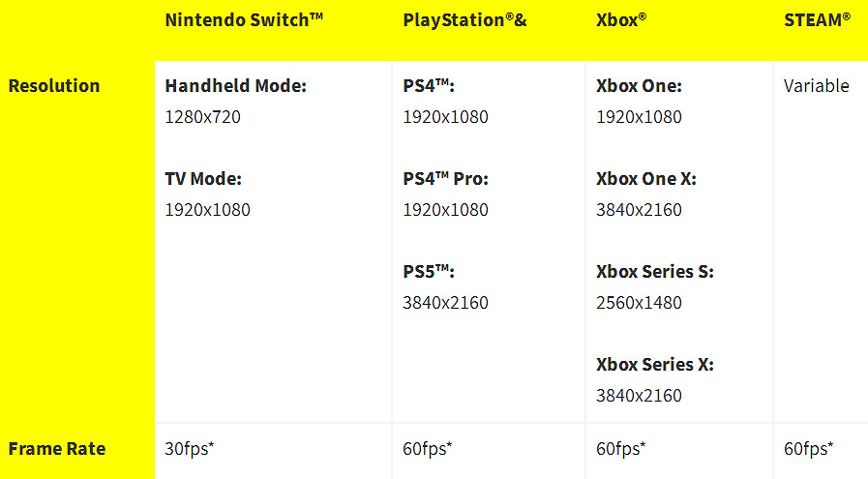
Task: Select the PS5 label
Action: [429, 272]
